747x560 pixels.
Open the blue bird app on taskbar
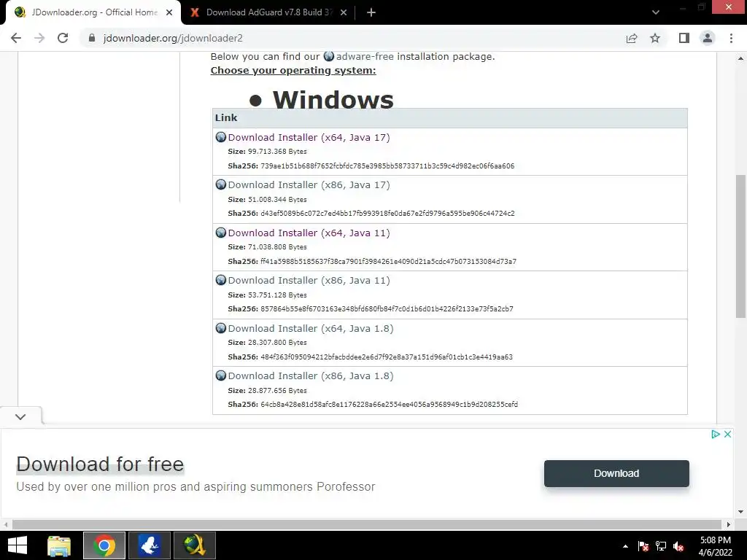pyautogui.click(x=149, y=545)
